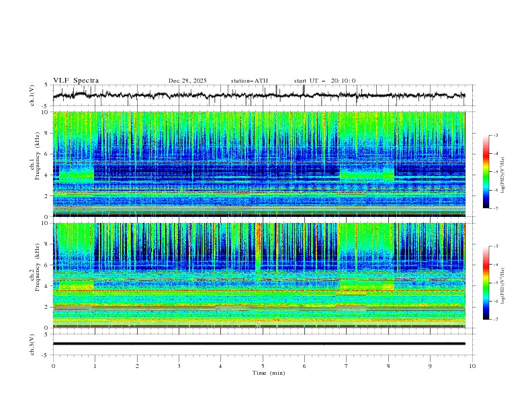This screenshot has height=411, width=532.
Task: Click the "VLF Spectra" title text
Action: pos(76,81)
